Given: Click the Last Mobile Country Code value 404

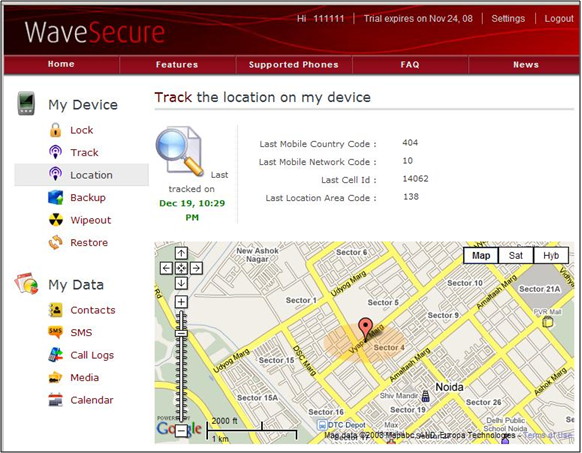Looking at the screenshot, I should (410, 143).
